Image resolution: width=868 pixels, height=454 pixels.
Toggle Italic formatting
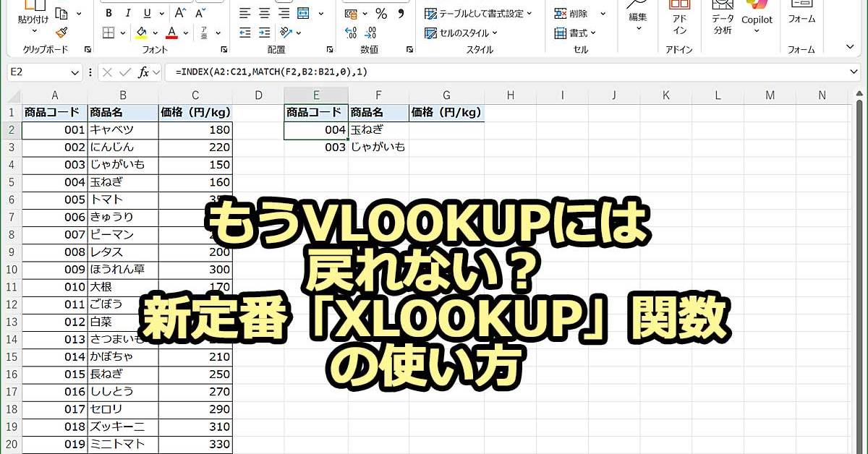(128, 14)
